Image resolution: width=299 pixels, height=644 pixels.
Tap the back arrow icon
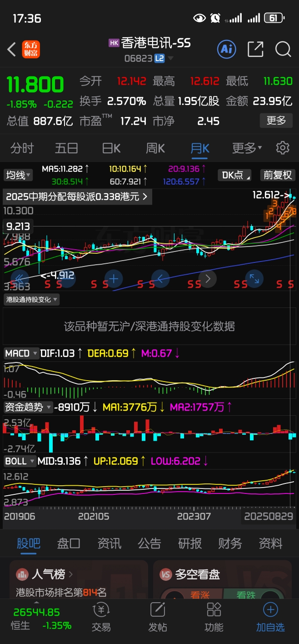click(12, 49)
